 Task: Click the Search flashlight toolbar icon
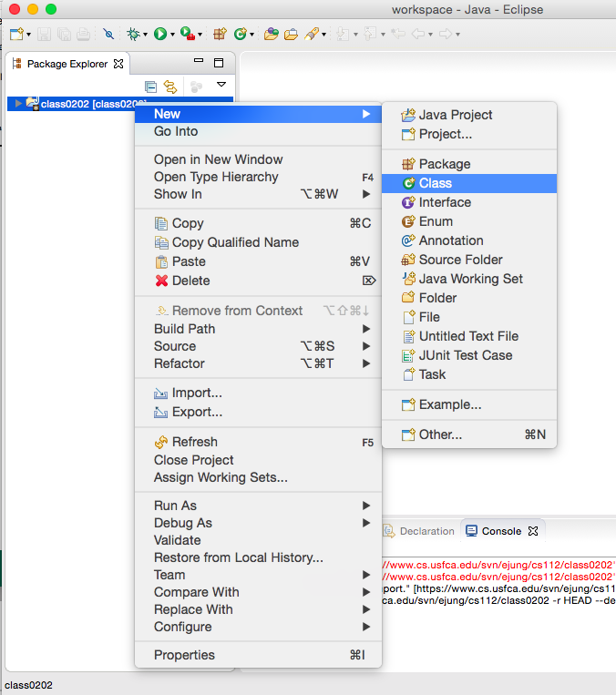[x=312, y=34]
